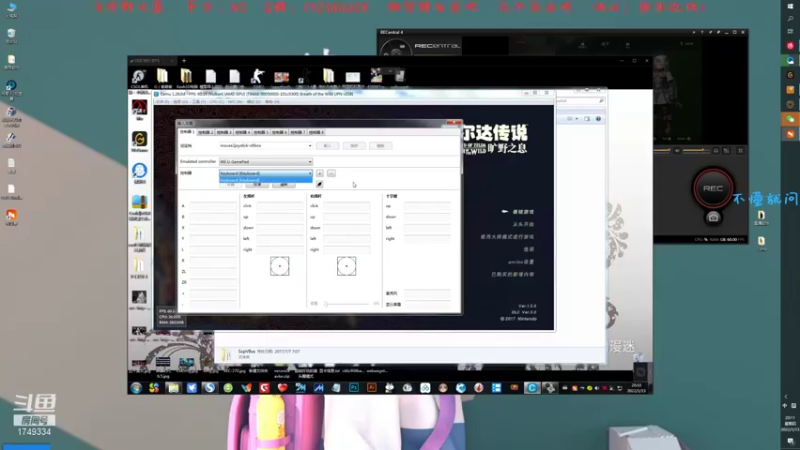Click Explorer search box

pos(580,101)
